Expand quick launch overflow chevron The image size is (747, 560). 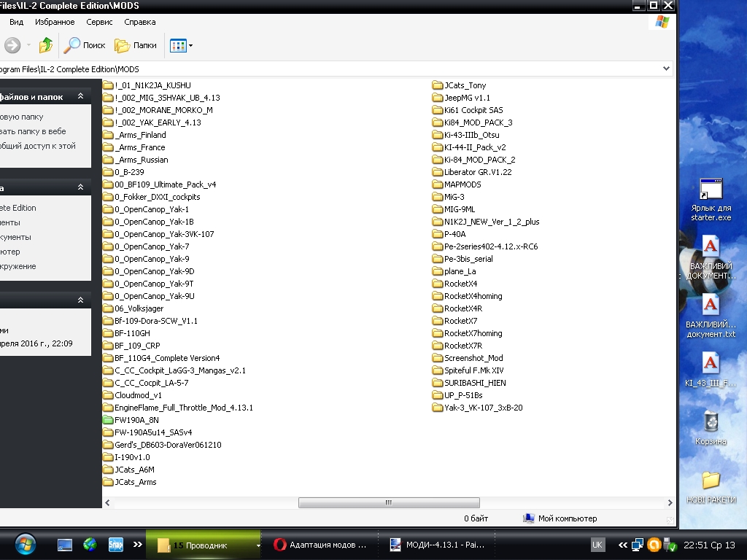tap(138, 544)
